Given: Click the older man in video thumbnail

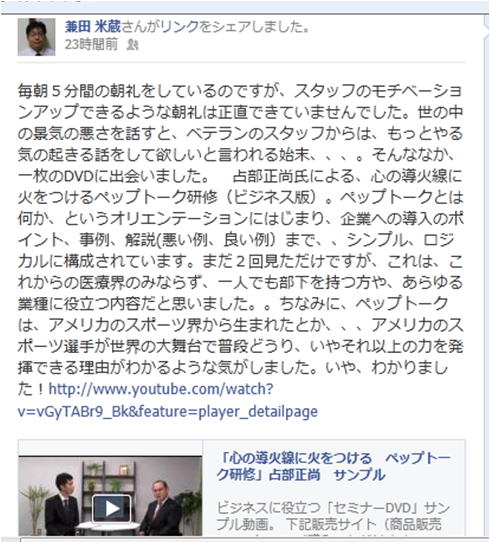Looking at the screenshot, I should tap(160, 507).
